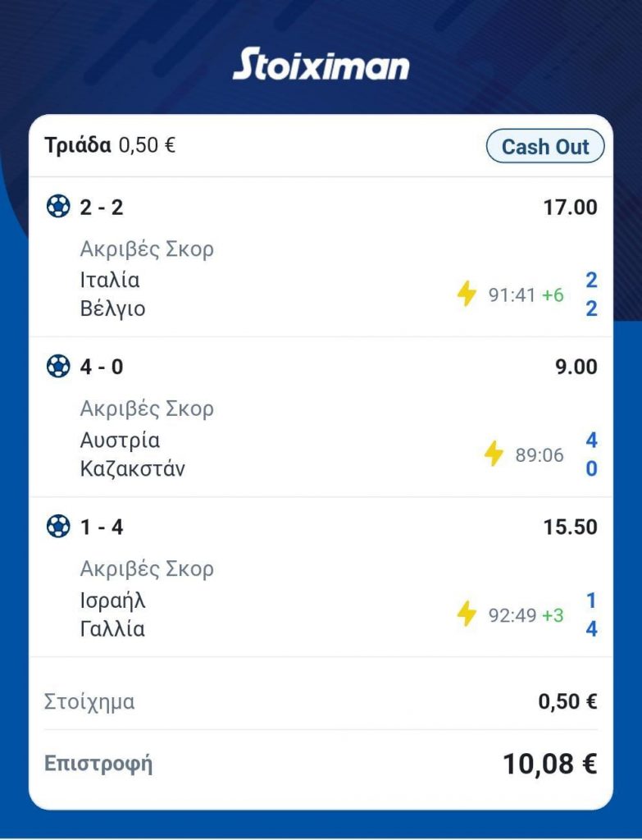
Task: Click the 92:49 live match timer
Action: point(512,614)
